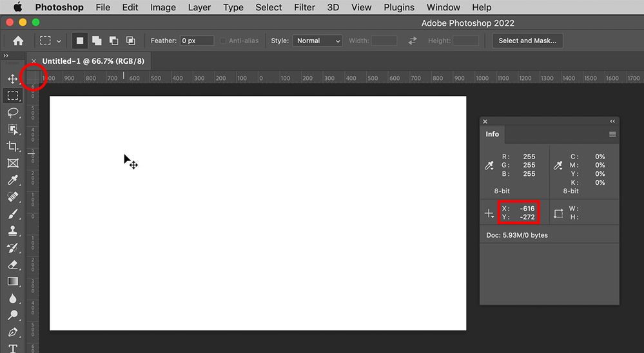Switch to the Info tab
This screenshot has height=353, width=644.
tap(492, 134)
